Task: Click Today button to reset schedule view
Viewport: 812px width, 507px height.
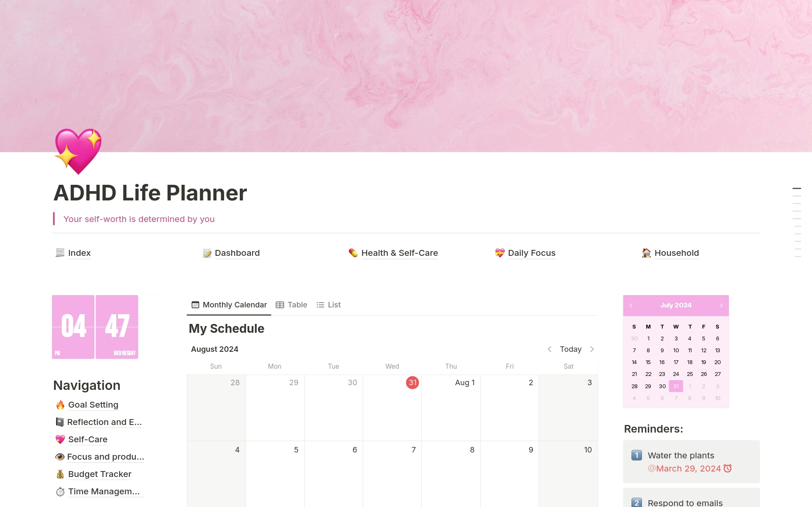Action: click(x=571, y=349)
